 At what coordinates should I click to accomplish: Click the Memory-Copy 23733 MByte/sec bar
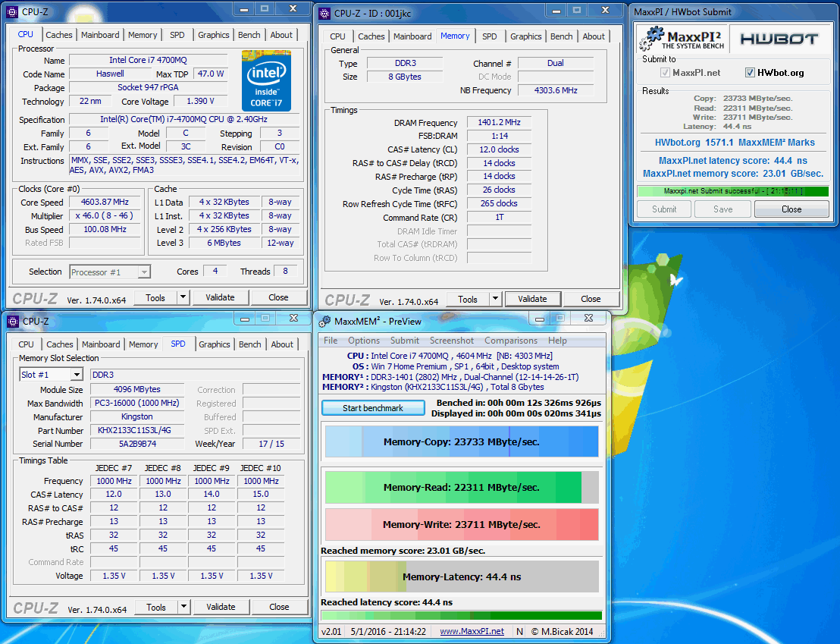click(x=461, y=441)
